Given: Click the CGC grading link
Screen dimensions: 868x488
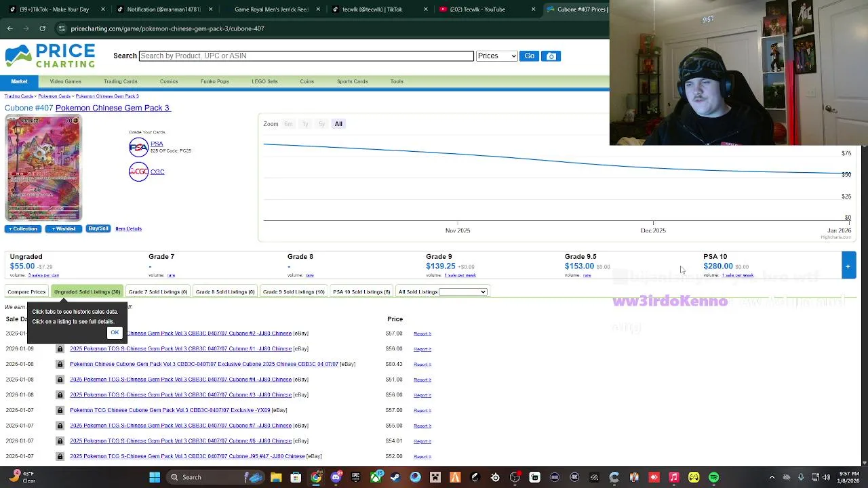Looking at the screenshot, I should click(x=157, y=172).
